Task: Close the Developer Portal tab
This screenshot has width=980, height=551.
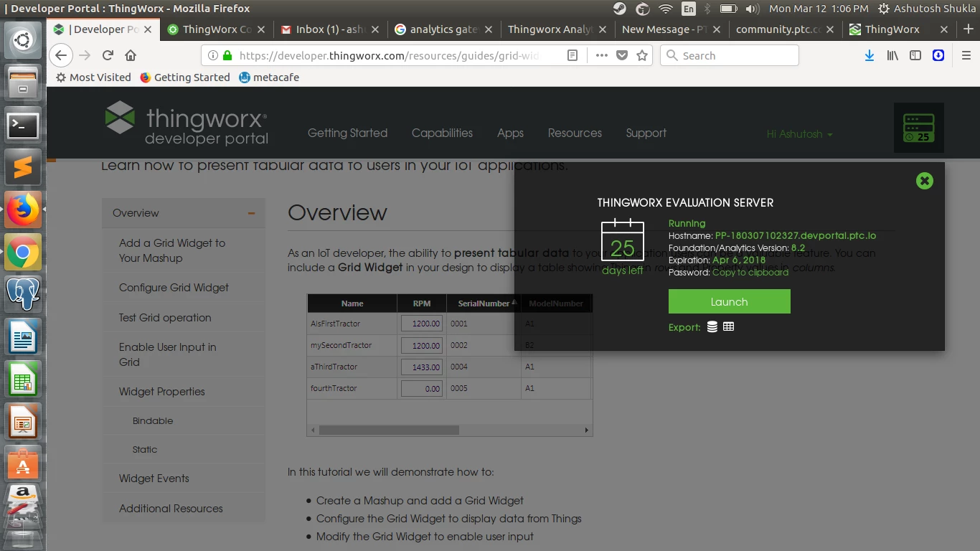Action: 149,29
